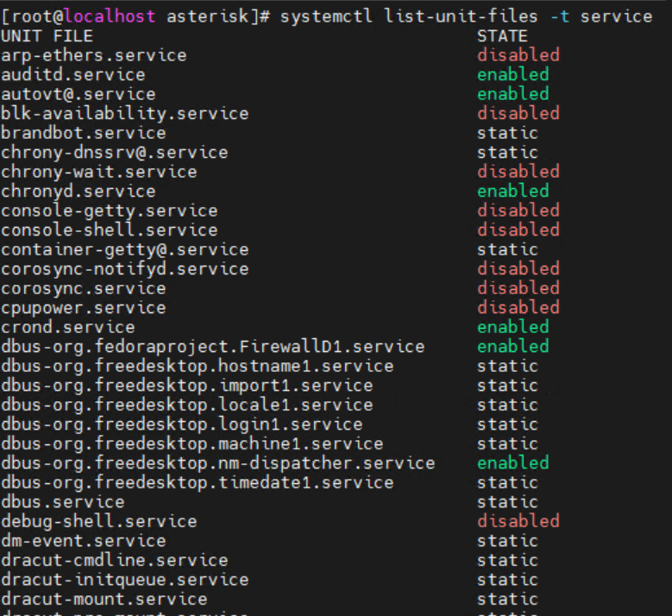Select the STATE column header
The width and height of the screenshot is (672, 616).
502,36
